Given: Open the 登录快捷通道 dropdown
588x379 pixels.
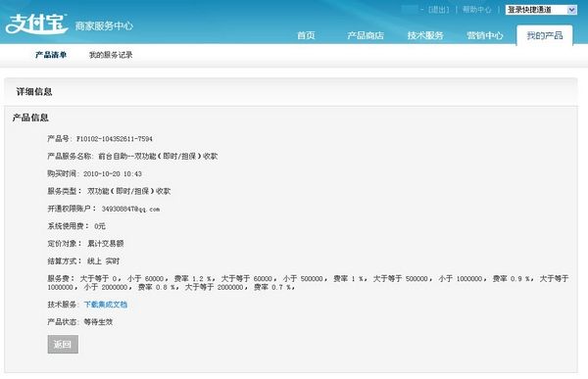Looking at the screenshot, I should tap(541, 10).
